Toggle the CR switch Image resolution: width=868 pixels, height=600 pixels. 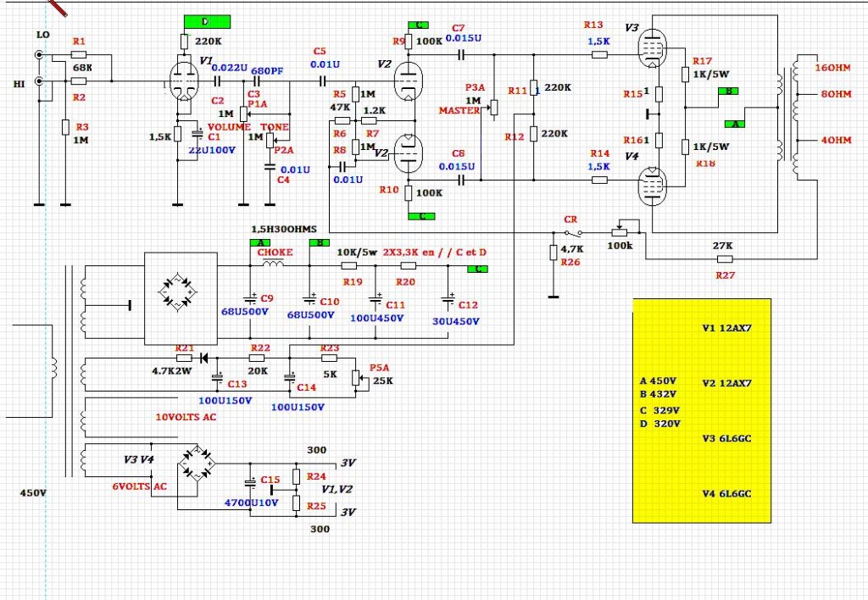point(572,232)
